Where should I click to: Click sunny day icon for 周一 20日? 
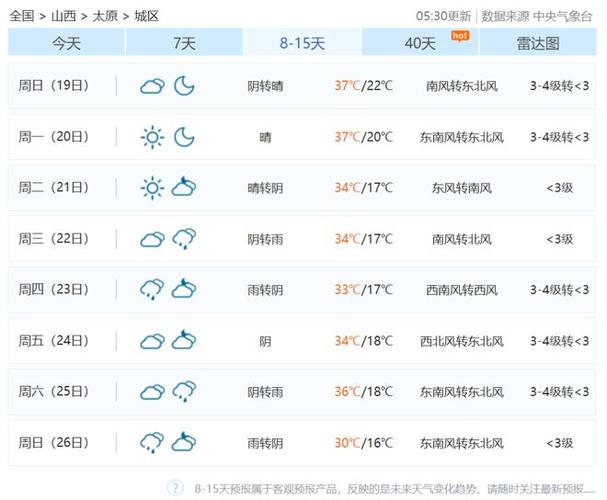pos(153,137)
